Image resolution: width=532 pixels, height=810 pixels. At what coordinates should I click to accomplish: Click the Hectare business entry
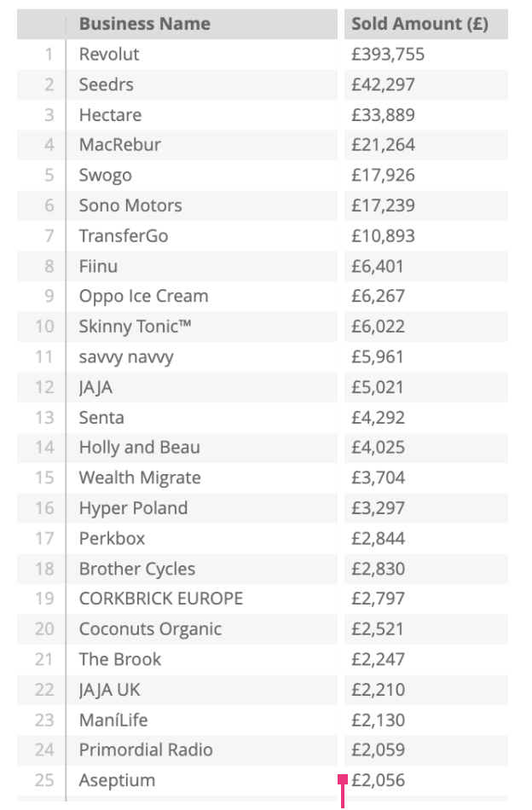(x=110, y=115)
